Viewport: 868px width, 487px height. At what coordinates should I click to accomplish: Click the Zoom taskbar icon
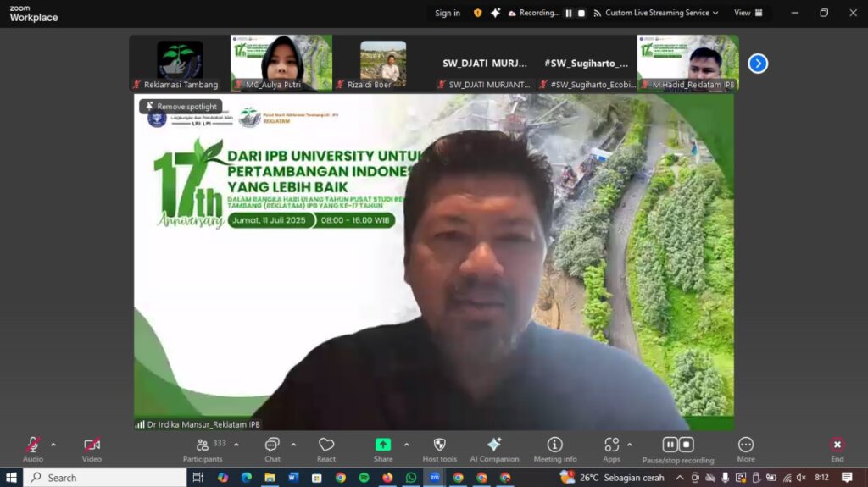point(435,477)
